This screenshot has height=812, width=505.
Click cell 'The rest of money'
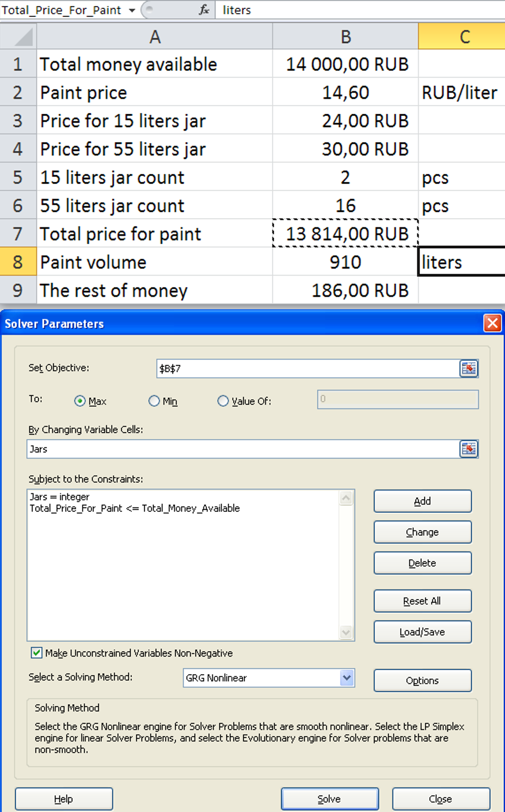pyautogui.click(x=155, y=290)
